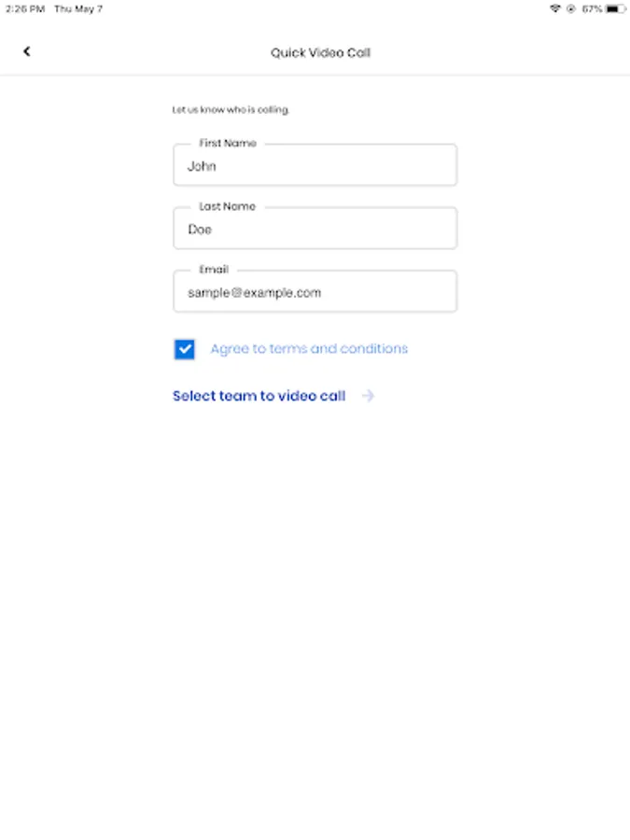Tap the 'Let us know who is calling' text
This screenshot has width=630, height=840.
tap(231, 110)
